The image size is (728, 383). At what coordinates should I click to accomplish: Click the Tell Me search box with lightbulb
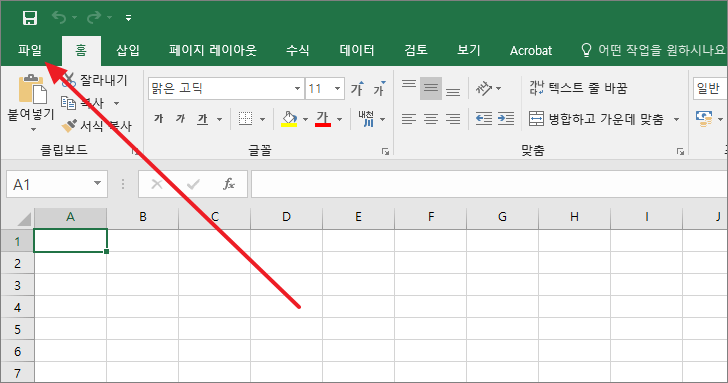click(652, 50)
